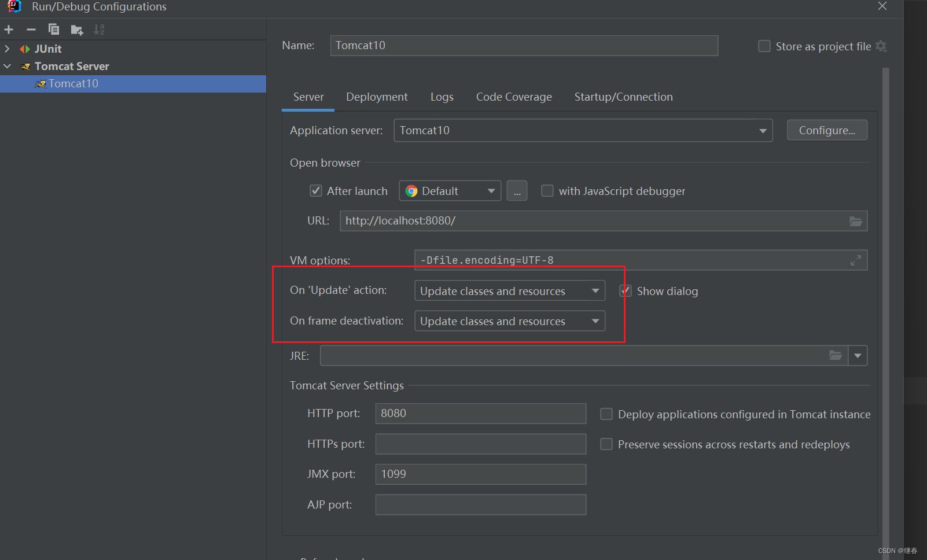Click the vertical scrollbar of settings panel
The width and height of the screenshot is (927, 560).
click(x=885, y=312)
